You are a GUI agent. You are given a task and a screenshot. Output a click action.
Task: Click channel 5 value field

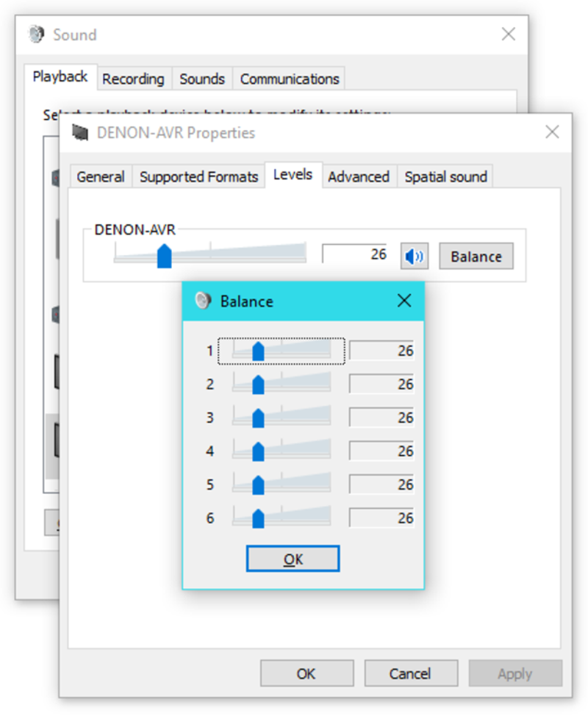[x=381, y=484]
